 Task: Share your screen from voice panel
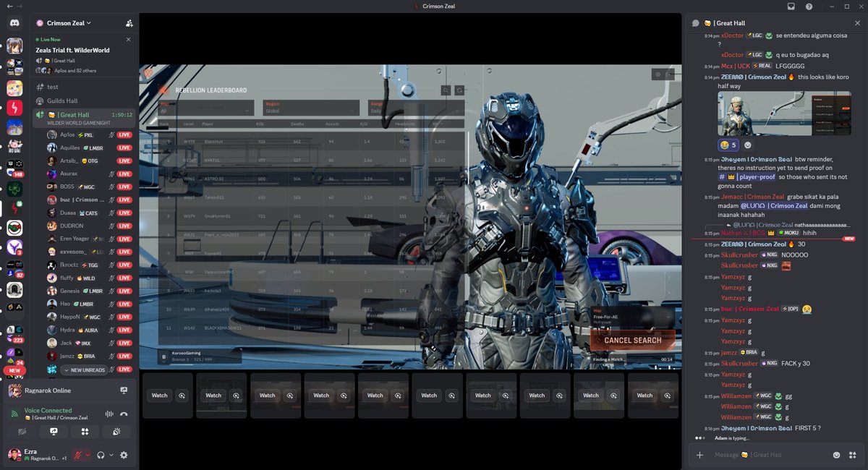tap(54, 432)
